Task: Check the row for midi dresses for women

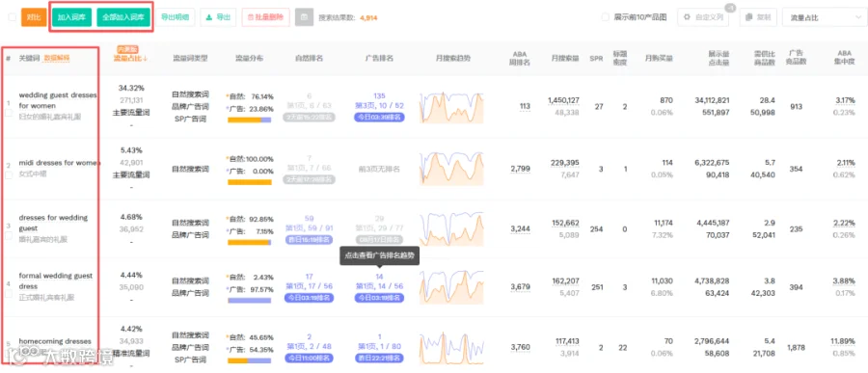Action: tap(9, 174)
